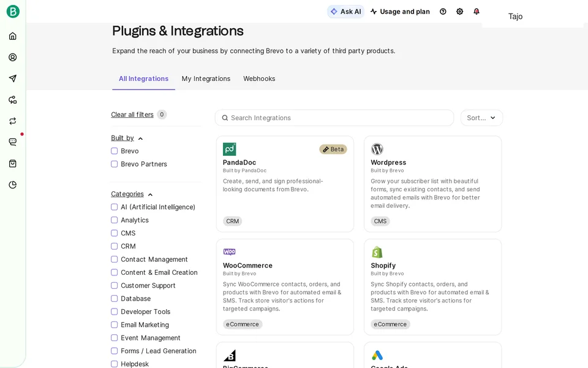The height and width of the screenshot is (368, 588).
Task: Check Developer Tools category
Action: [x=115, y=312]
